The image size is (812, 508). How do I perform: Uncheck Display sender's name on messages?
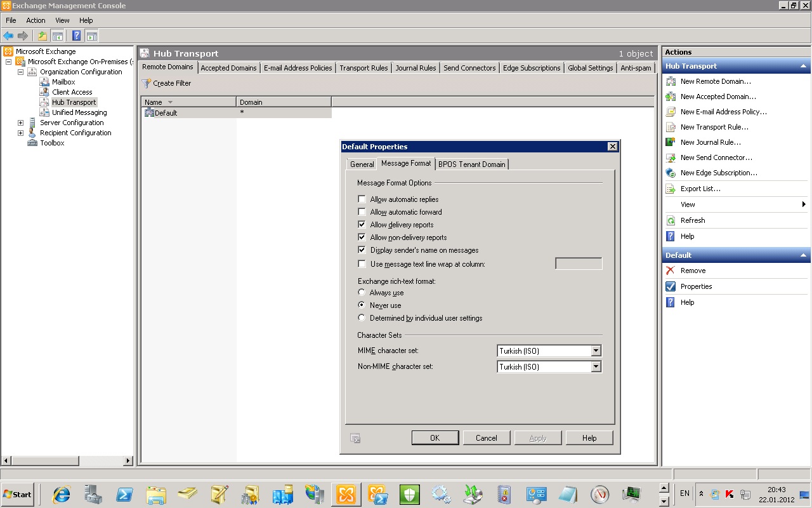[362, 250]
